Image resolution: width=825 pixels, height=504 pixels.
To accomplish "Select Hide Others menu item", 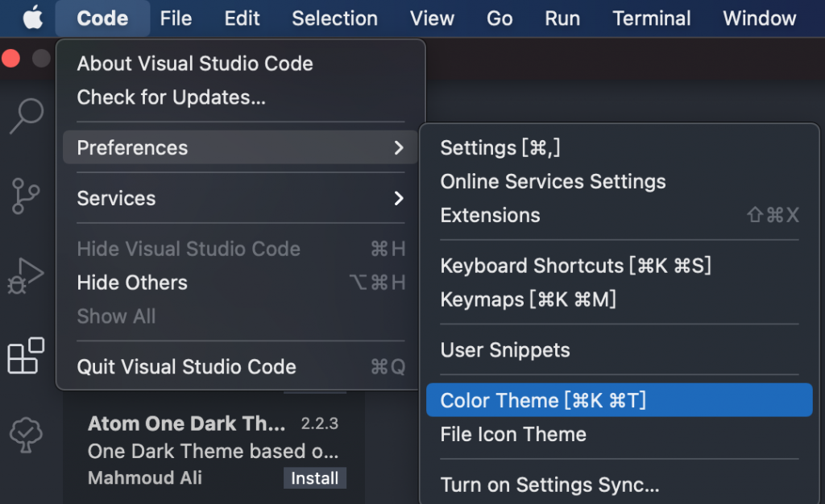I will (x=240, y=283).
